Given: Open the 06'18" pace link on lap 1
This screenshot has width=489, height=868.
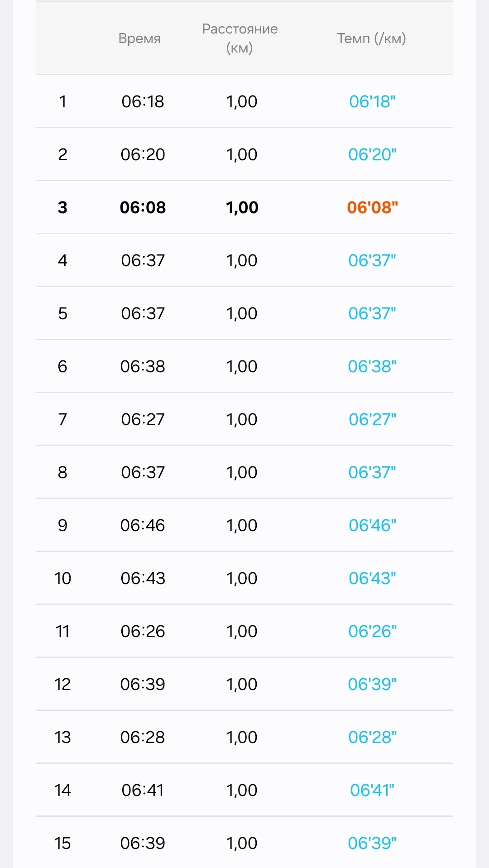Looking at the screenshot, I should pyautogui.click(x=372, y=101).
